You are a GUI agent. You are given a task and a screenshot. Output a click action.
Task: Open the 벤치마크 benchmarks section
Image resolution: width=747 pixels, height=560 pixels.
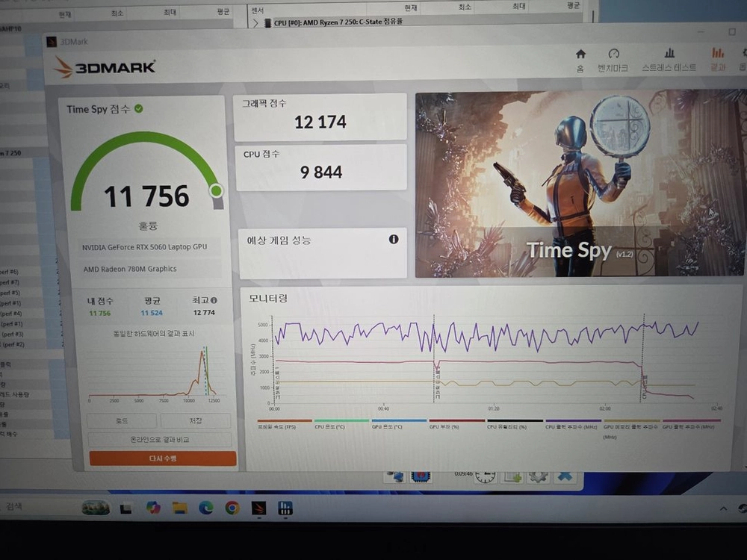[x=613, y=60]
